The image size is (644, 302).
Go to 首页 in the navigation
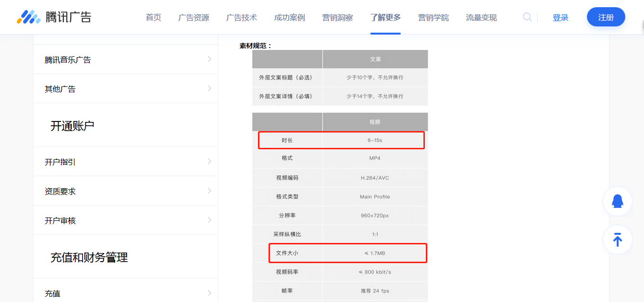(x=153, y=18)
